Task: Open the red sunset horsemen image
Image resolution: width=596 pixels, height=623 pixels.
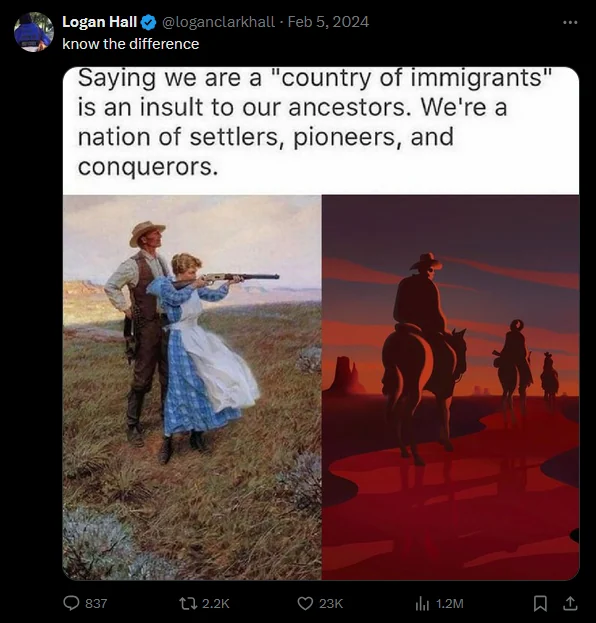Action: tap(451, 387)
